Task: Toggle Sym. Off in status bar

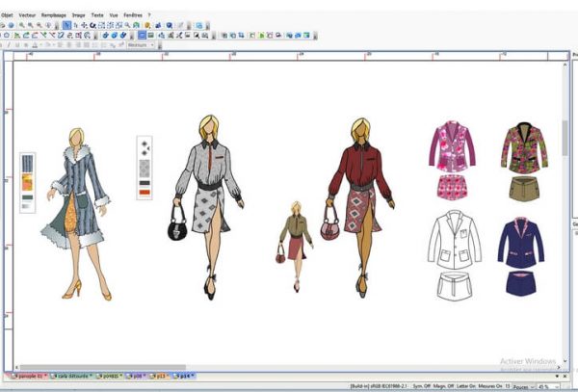Action: tap(422, 386)
